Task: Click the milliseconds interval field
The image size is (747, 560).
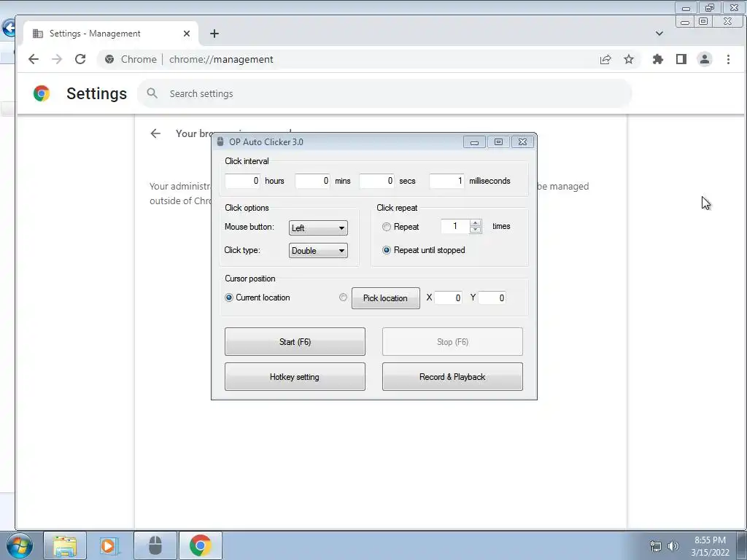Action: pos(447,181)
